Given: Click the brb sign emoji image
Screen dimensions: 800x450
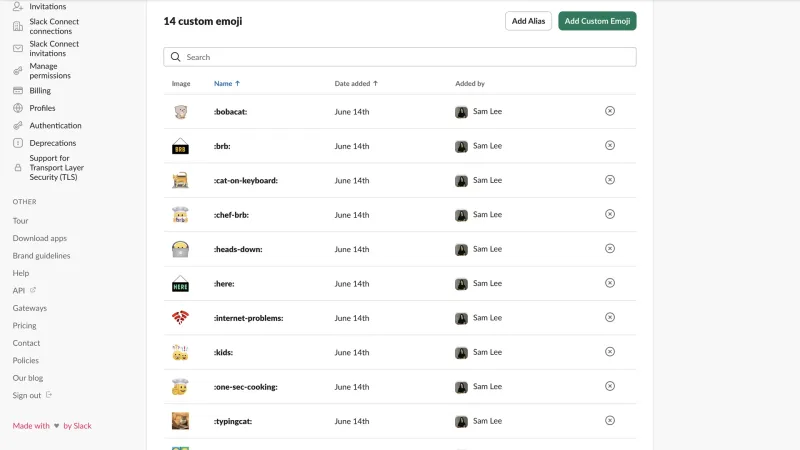Looking at the screenshot, I should [x=180, y=146].
